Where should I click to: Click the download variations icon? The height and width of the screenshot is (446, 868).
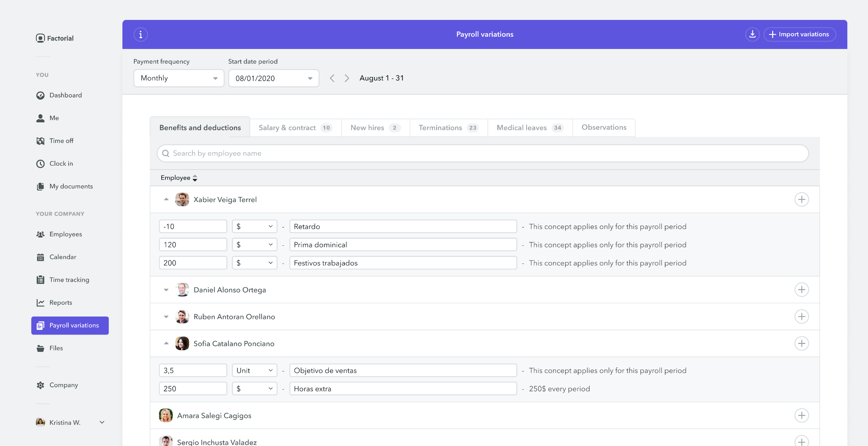752,34
